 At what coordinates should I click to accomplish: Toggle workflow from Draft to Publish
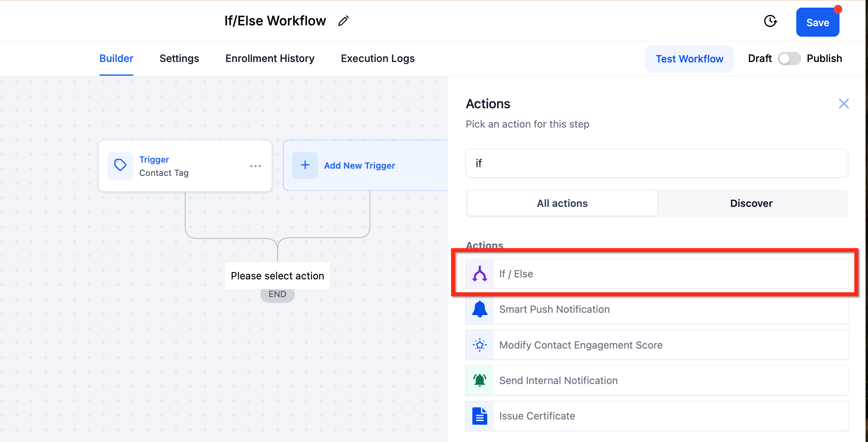[789, 59]
